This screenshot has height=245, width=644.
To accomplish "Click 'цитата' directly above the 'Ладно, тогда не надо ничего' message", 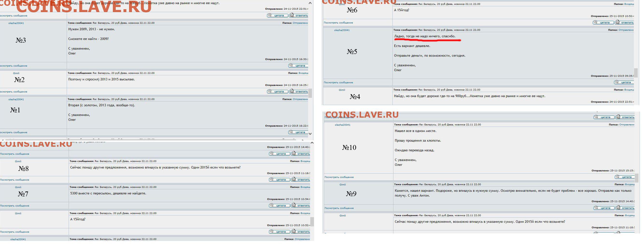I will click(603, 23).
